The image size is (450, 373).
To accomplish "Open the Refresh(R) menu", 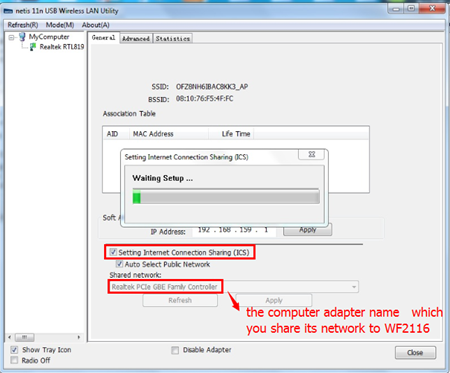I will coord(23,25).
